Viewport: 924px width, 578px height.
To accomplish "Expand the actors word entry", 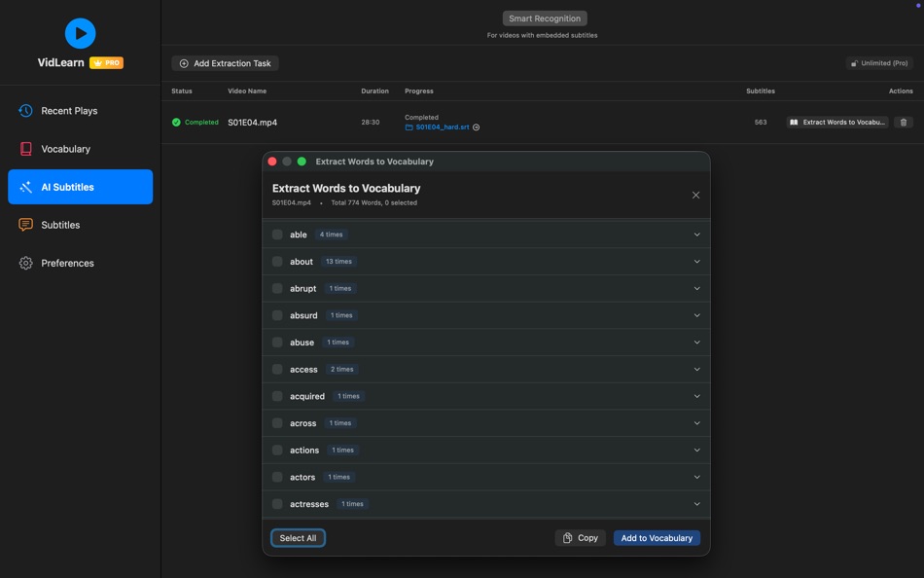I will [696, 477].
